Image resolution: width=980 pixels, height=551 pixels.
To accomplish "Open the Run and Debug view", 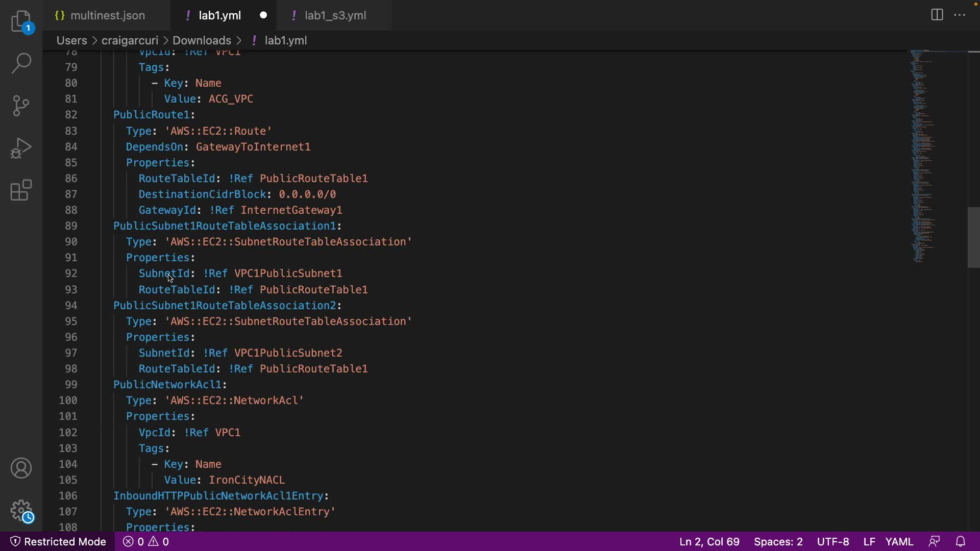I will (x=21, y=148).
